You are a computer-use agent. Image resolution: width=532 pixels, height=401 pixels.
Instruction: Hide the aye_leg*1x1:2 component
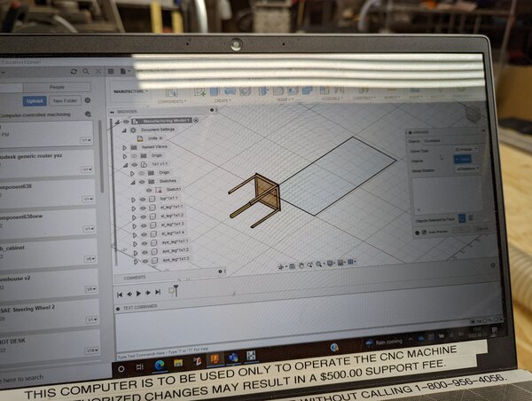[145, 252]
